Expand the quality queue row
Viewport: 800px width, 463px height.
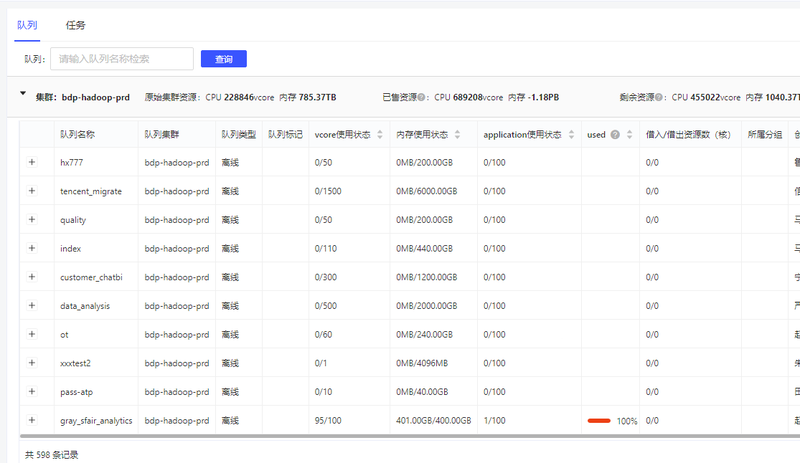click(31, 220)
